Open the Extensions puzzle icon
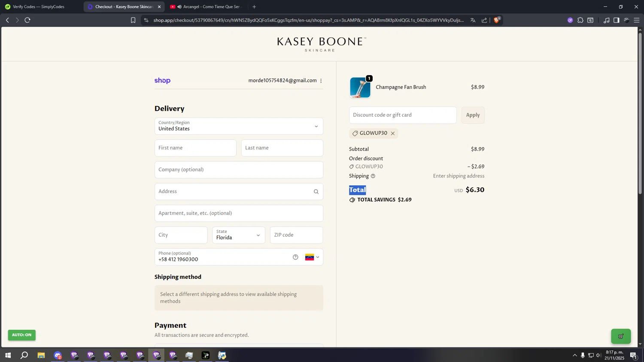 [x=580, y=20]
